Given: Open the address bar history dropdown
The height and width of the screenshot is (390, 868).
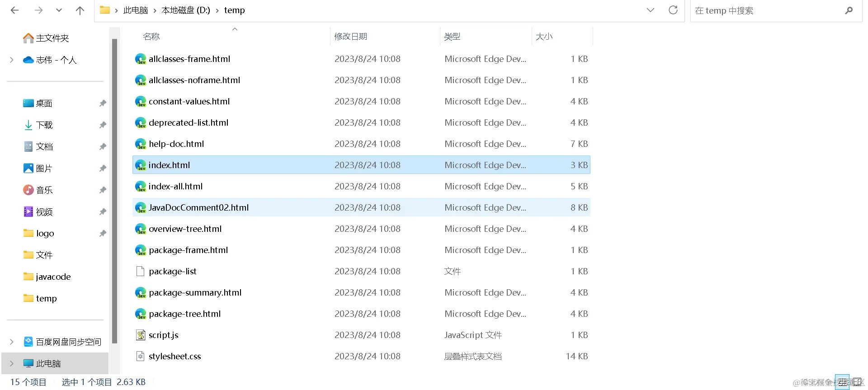Looking at the screenshot, I should point(651,10).
